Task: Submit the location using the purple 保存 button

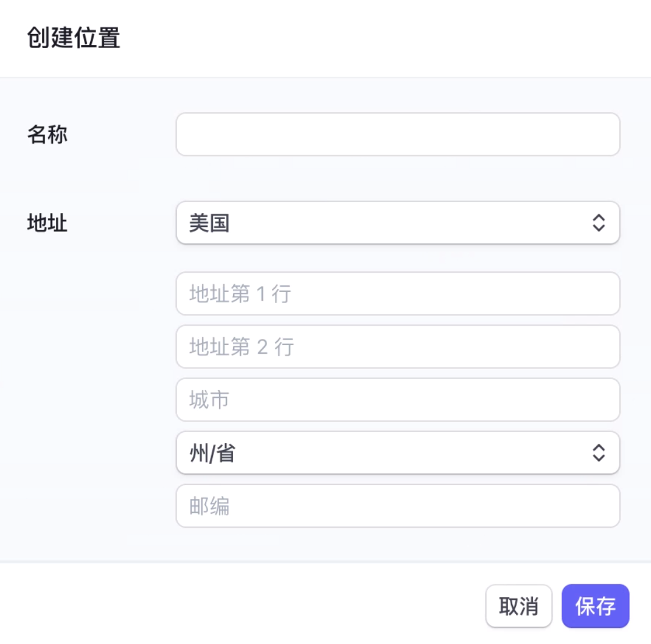Action: [596, 606]
